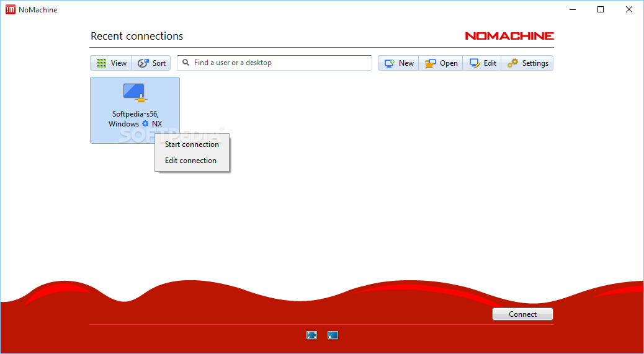The height and width of the screenshot is (354, 644).
Task: Choose Edit connection from context menu
Action: 192,161
